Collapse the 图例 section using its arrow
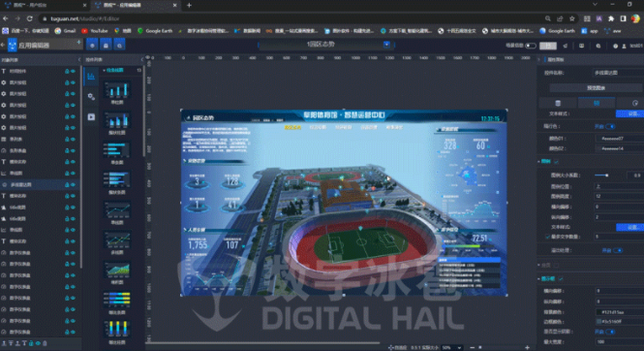Image resolution: width=644 pixels, height=351 pixels. click(538, 162)
